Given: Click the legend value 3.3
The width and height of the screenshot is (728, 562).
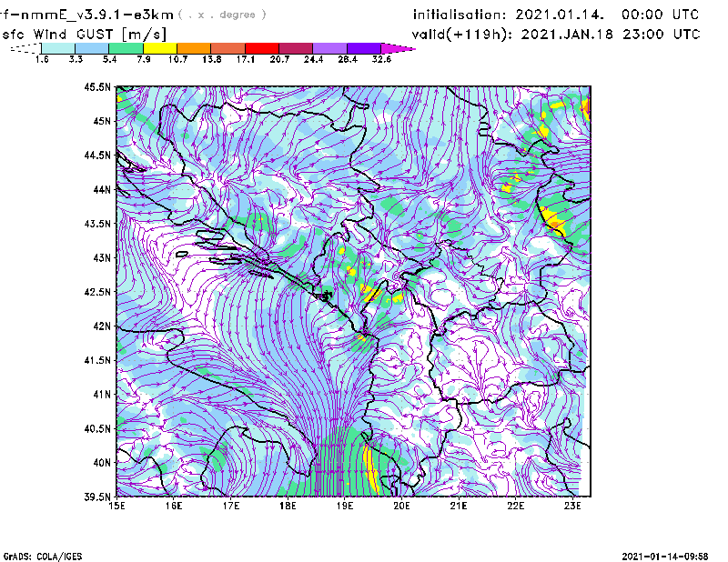Looking at the screenshot, I should point(76,59).
